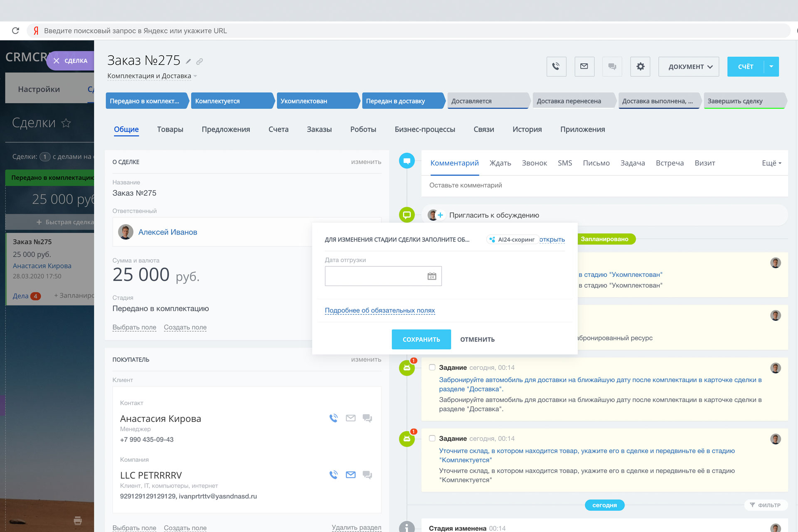Open the СЧЁТ button dropdown arrow
798x532 pixels.
(x=771, y=66)
